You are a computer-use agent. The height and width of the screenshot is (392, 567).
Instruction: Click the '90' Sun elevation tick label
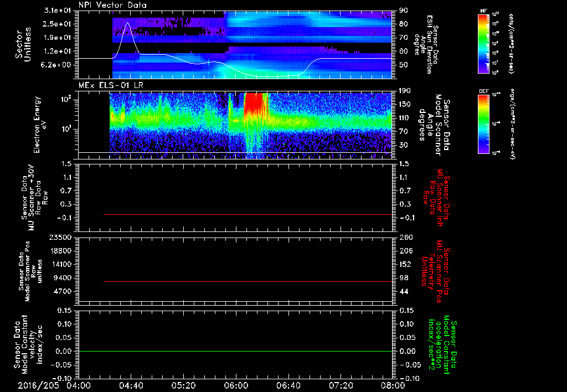(403, 11)
